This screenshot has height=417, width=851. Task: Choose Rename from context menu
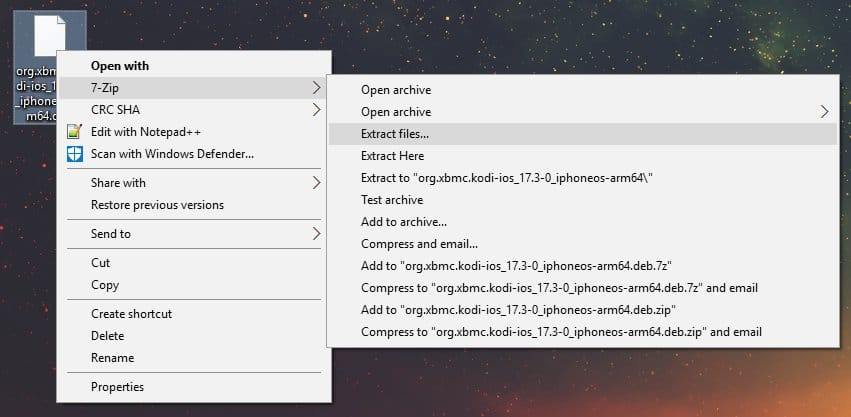192,358
